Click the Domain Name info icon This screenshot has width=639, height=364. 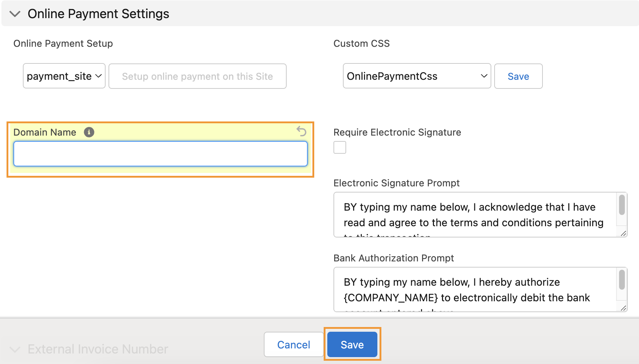[x=89, y=132]
